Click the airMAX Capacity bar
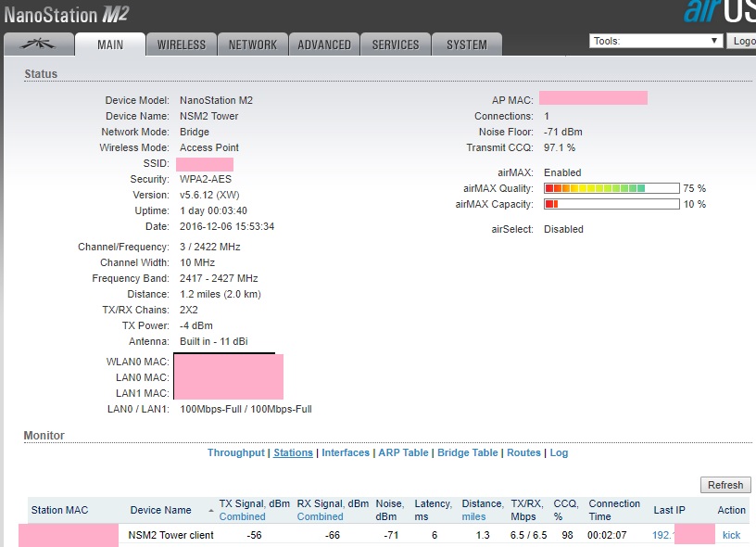 (611, 204)
